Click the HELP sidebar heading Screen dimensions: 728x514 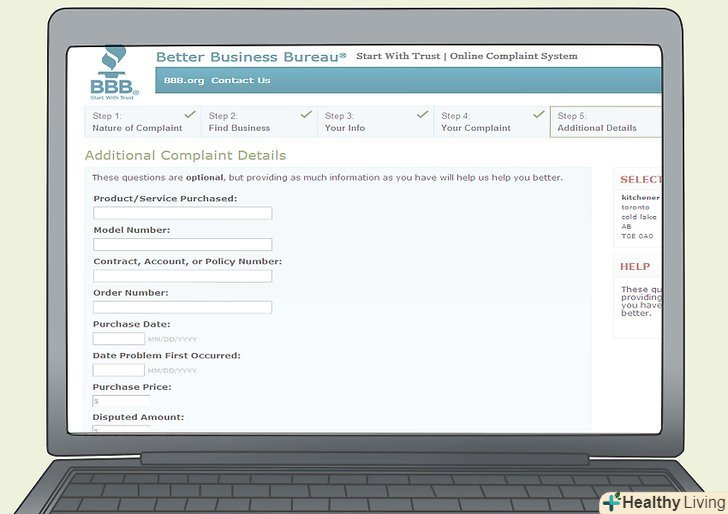[x=635, y=267]
